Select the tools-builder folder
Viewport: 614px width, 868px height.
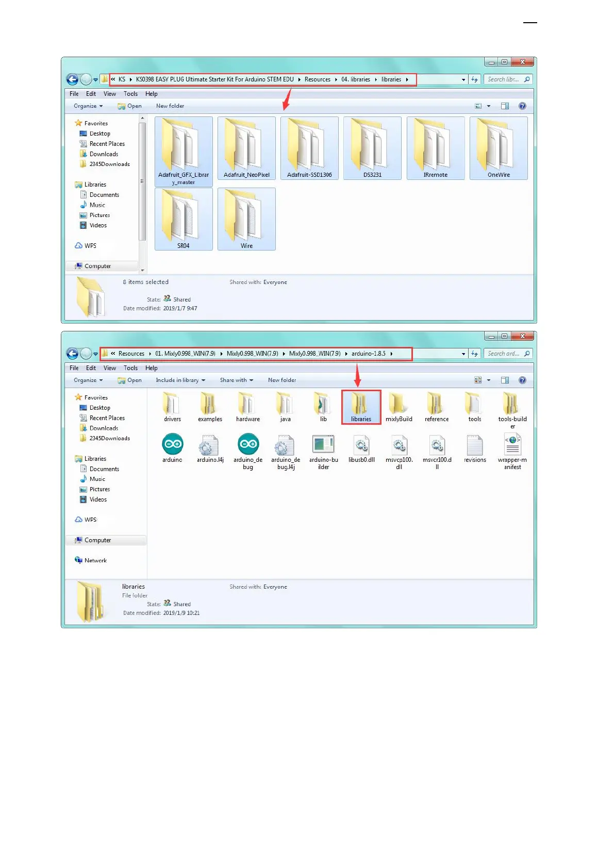click(x=512, y=410)
